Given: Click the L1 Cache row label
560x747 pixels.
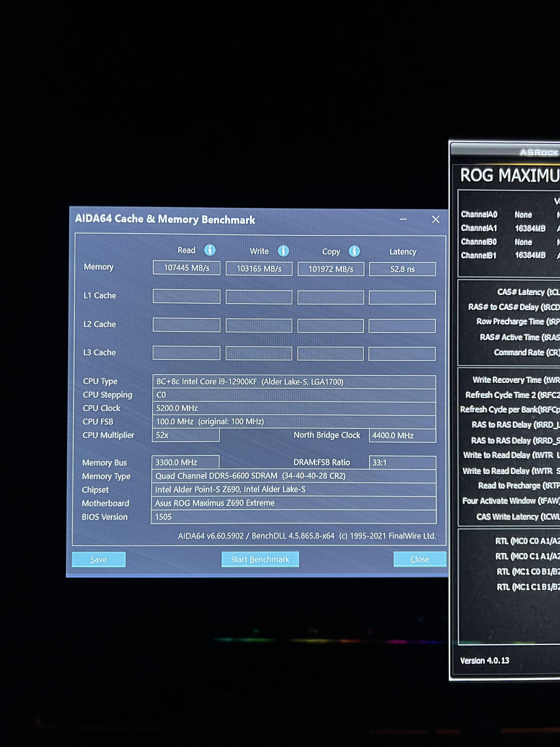Looking at the screenshot, I should pos(100,296).
